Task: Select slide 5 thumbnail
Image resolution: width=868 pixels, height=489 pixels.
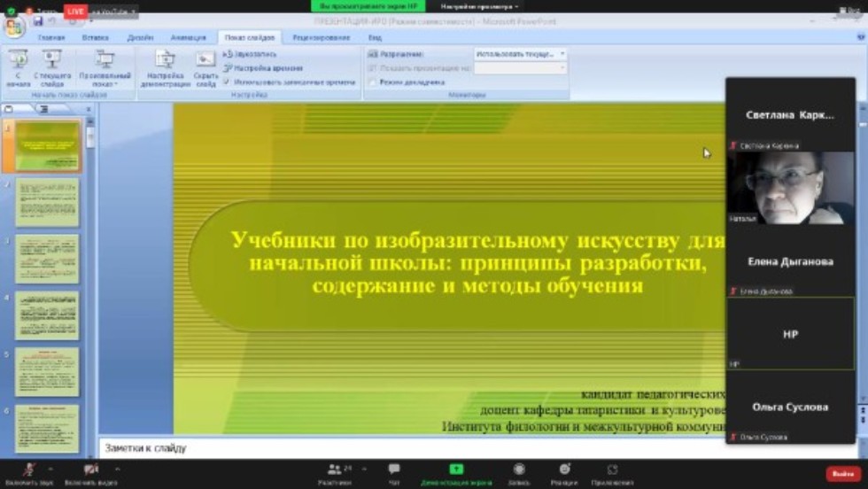Action: [x=47, y=372]
